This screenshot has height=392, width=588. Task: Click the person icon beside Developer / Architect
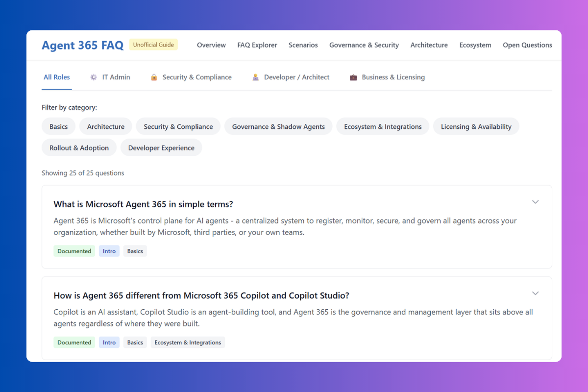pos(255,77)
